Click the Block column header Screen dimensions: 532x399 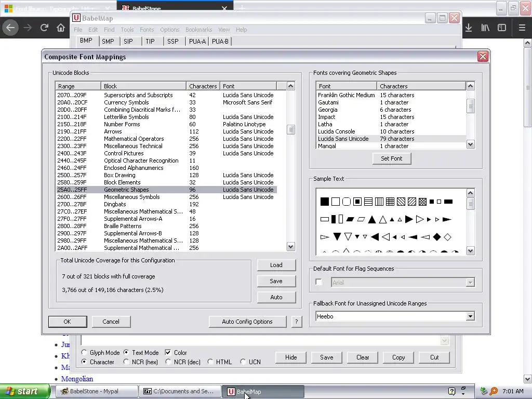(143, 86)
